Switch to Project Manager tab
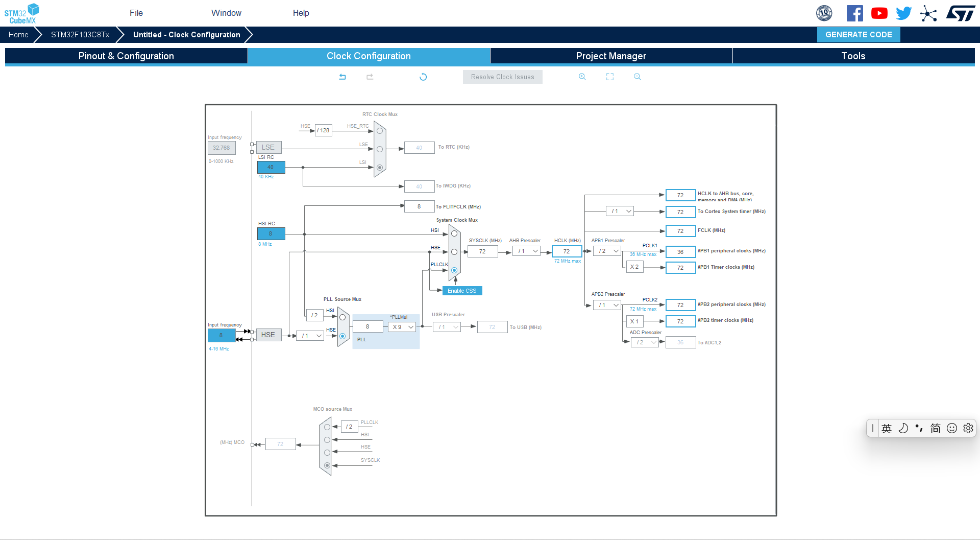 click(x=611, y=56)
